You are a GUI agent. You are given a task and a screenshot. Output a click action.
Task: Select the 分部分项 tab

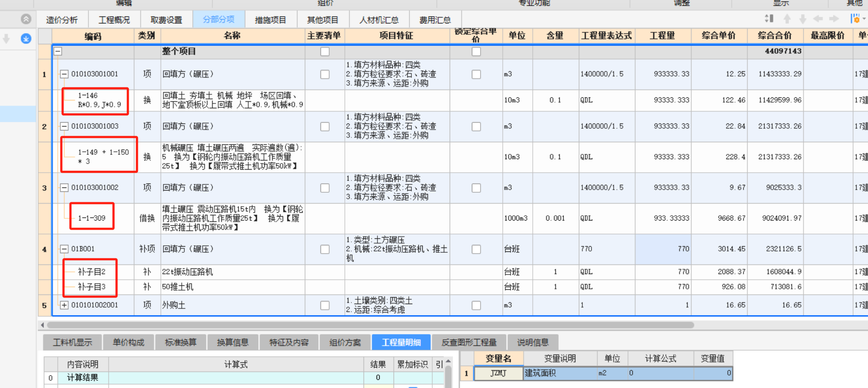pyautogui.click(x=218, y=20)
